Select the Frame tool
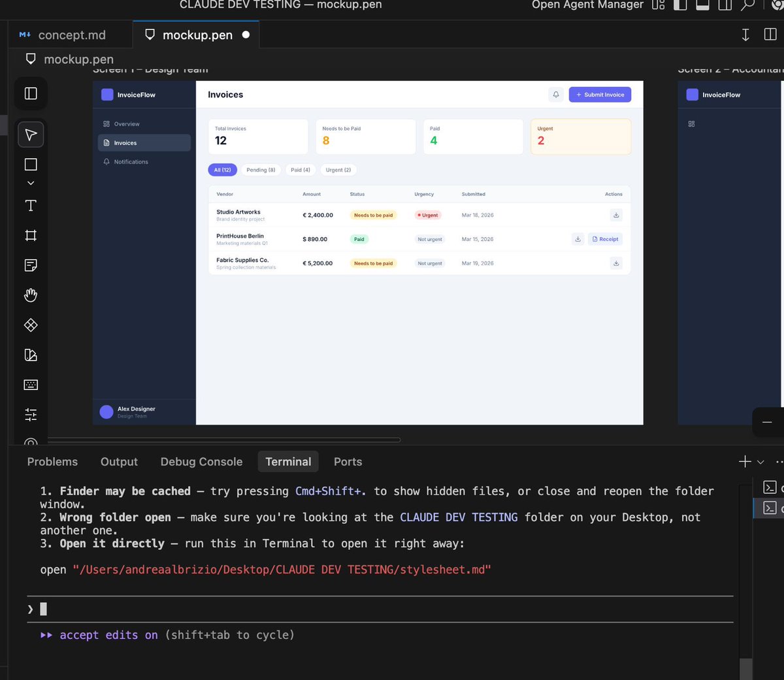This screenshot has height=680, width=784. coord(31,235)
